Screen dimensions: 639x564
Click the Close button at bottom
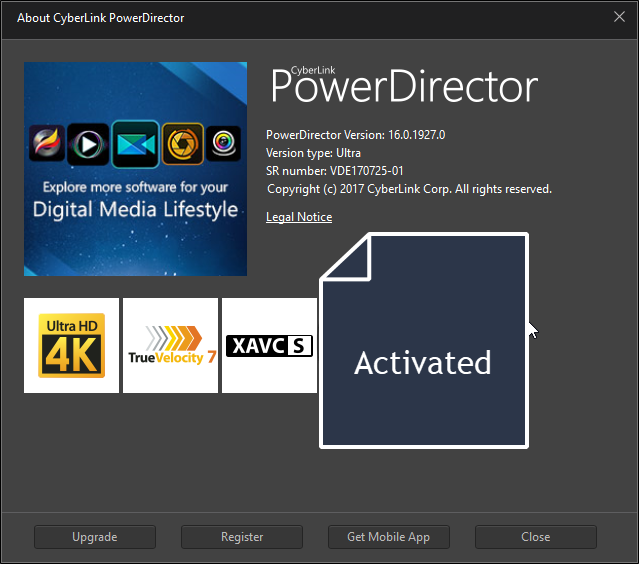[x=536, y=537]
